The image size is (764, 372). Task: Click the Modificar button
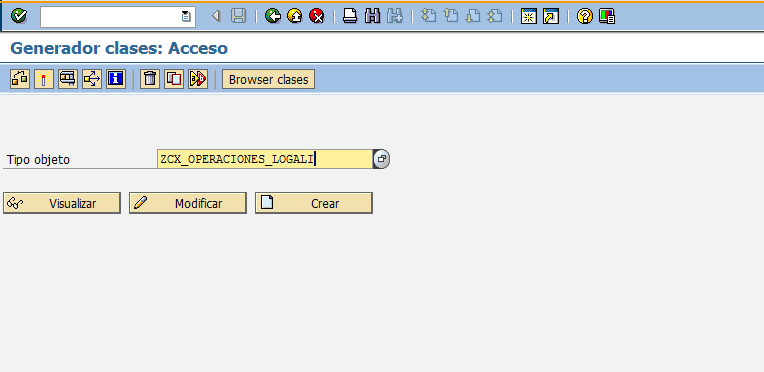[188, 203]
